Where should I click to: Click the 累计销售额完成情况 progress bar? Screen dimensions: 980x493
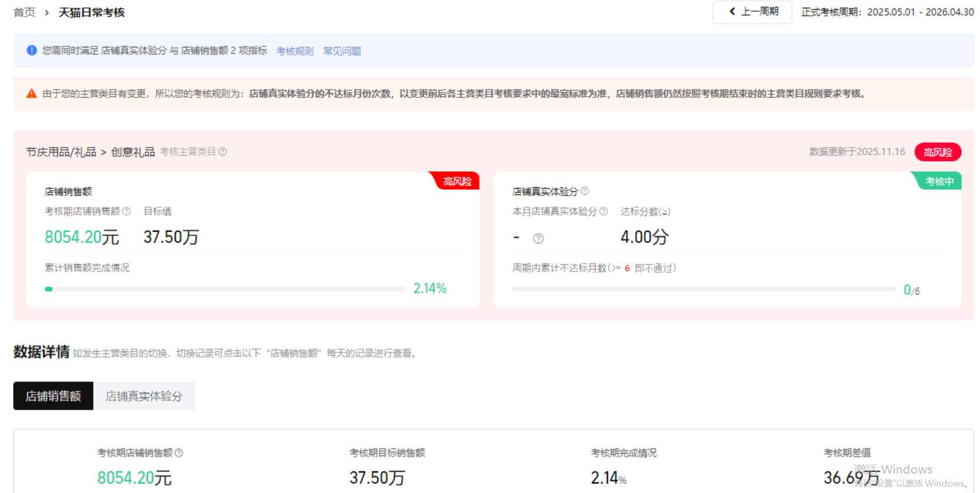(x=225, y=289)
